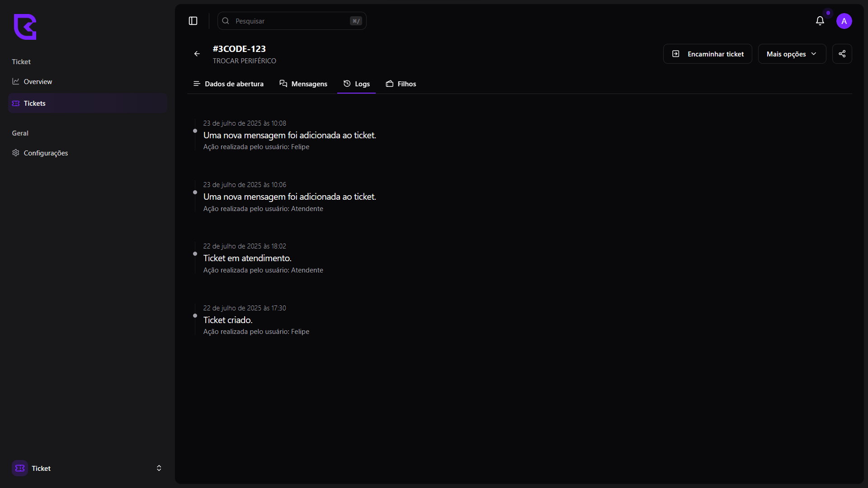The image size is (868, 488).
Task: Open the Mensagens tab
Action: (x=303, y=84)
